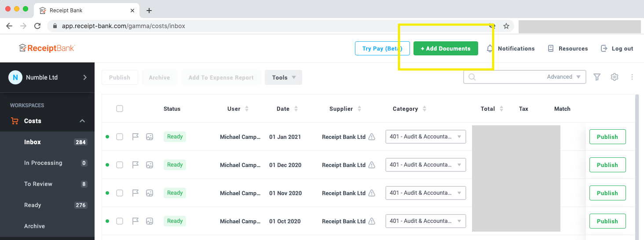The width and height of the screenshot is (644, 240).
Task: Click the Try Pay (Beta) button
Action: 382,48
